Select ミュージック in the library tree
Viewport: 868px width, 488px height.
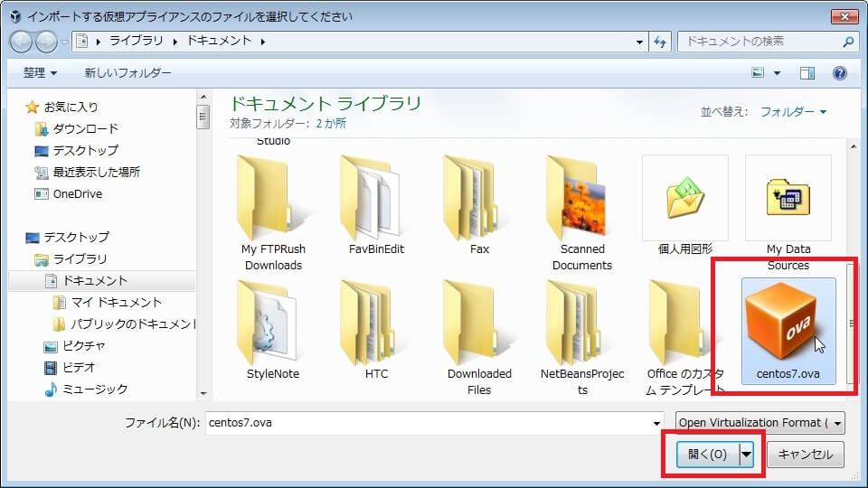[x=95, y=389]
